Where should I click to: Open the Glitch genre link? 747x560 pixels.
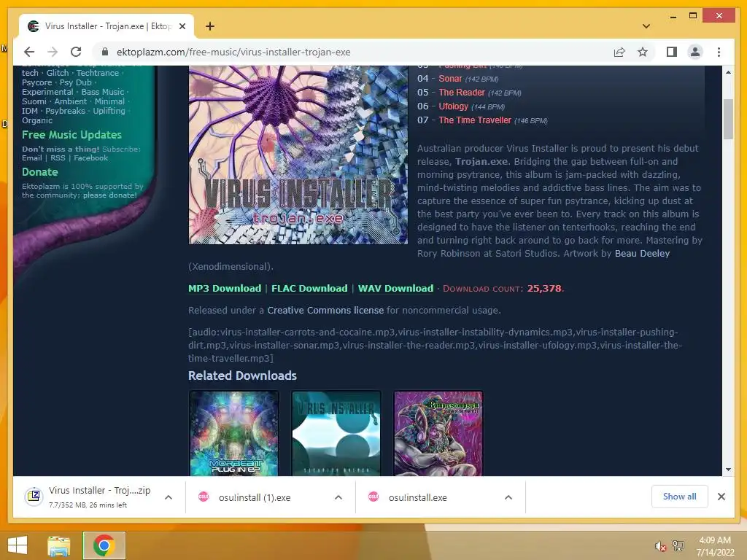58,73
